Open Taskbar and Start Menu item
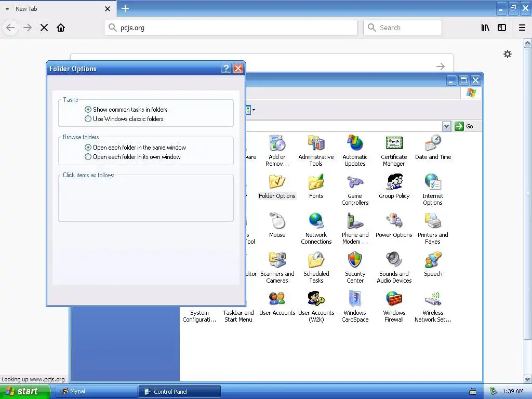 click(238, 316)
